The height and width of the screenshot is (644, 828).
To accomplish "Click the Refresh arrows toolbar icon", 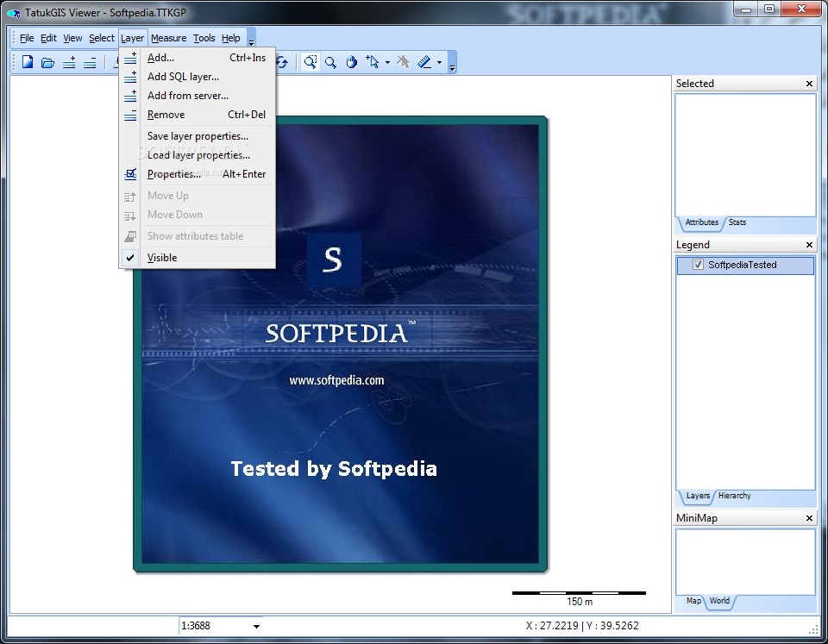I will (x=282, y=63).
